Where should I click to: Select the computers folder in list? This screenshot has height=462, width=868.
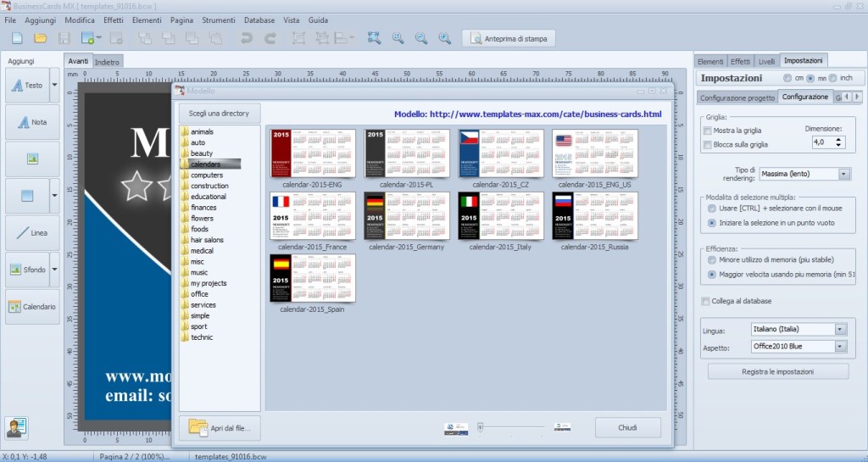207,175
